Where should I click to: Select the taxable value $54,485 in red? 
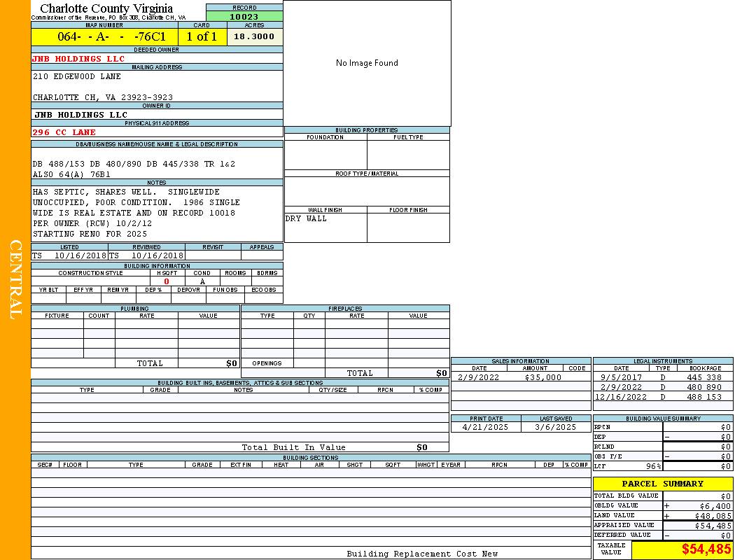point(706,549)
